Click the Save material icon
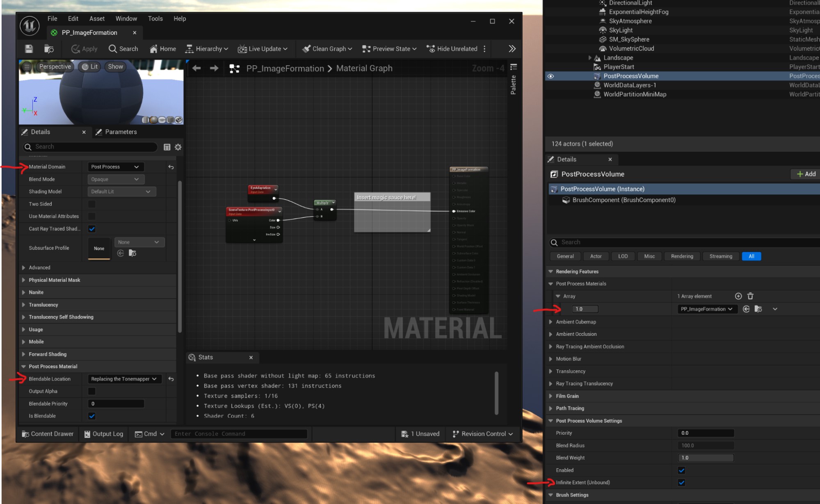The width and height of the screenshot is (820, 504). click(29, 49)
